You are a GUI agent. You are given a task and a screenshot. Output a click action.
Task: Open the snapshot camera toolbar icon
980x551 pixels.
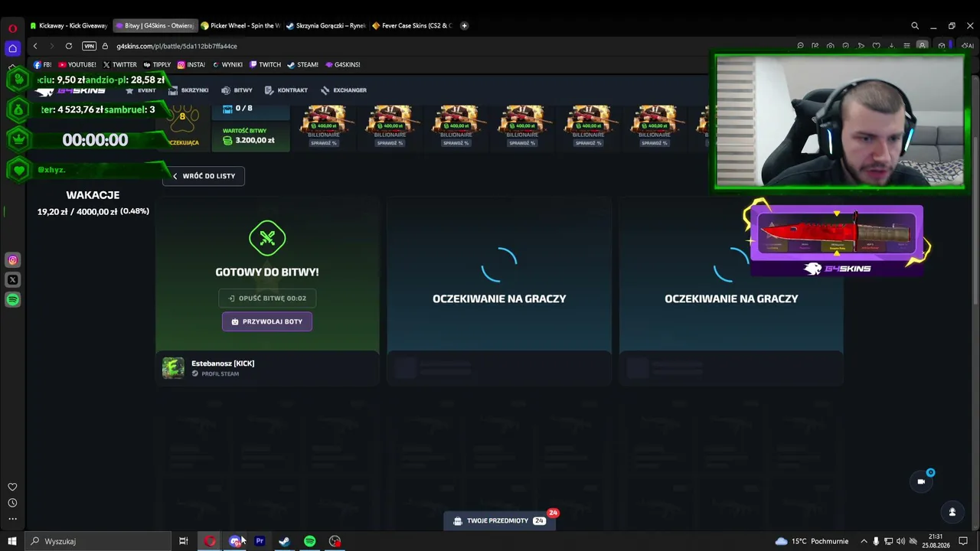coord(830,46)
